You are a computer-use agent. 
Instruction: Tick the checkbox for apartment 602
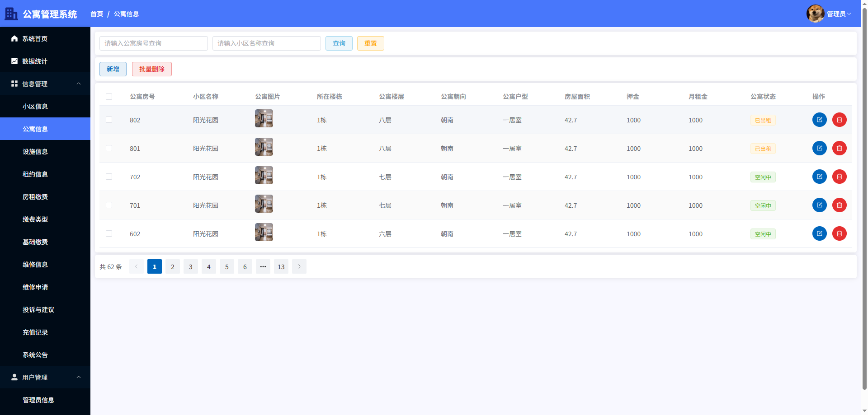click(109, 233)
